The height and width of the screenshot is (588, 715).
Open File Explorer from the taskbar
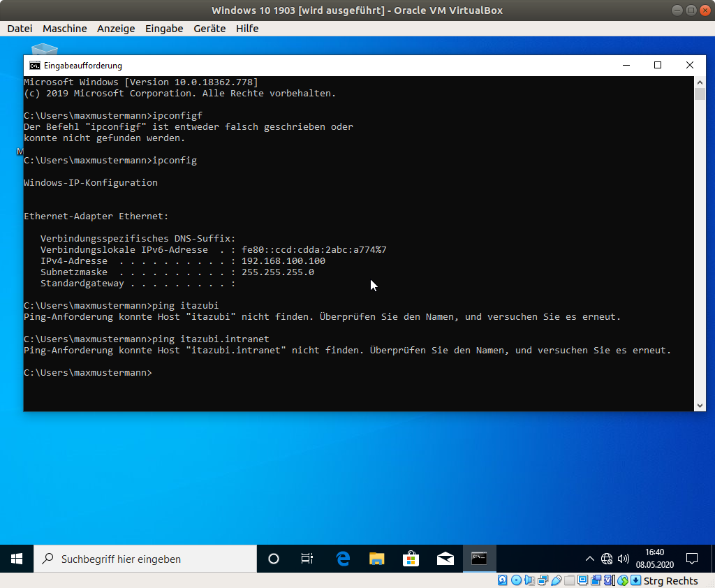click(x=376, y=559)
